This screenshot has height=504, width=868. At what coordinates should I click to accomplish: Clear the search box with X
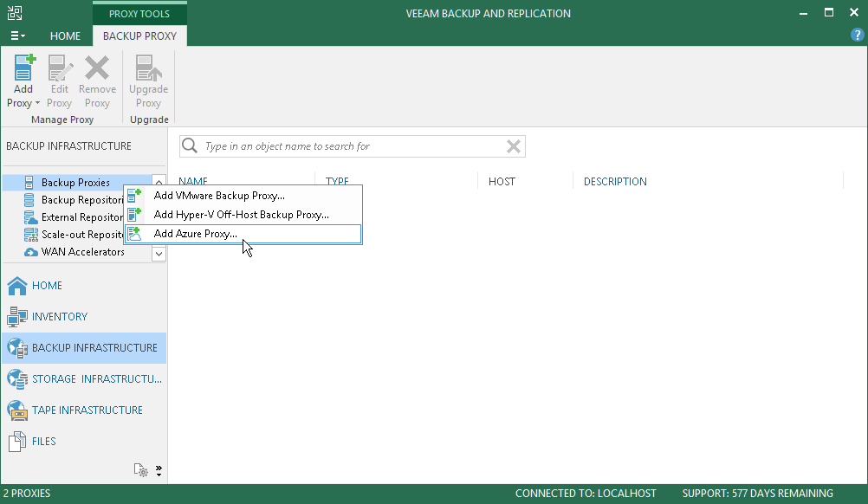tap(513, 146)
